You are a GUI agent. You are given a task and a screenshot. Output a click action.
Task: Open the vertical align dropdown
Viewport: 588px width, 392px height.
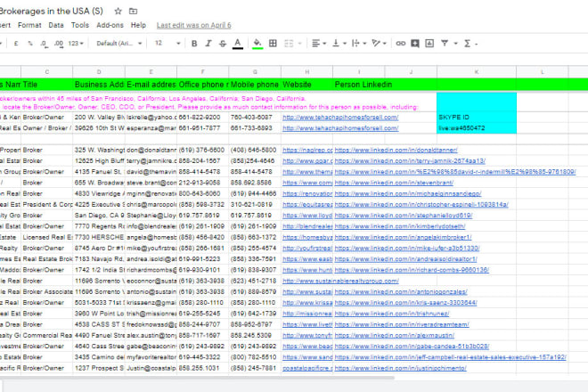click(x=339, y=44)
